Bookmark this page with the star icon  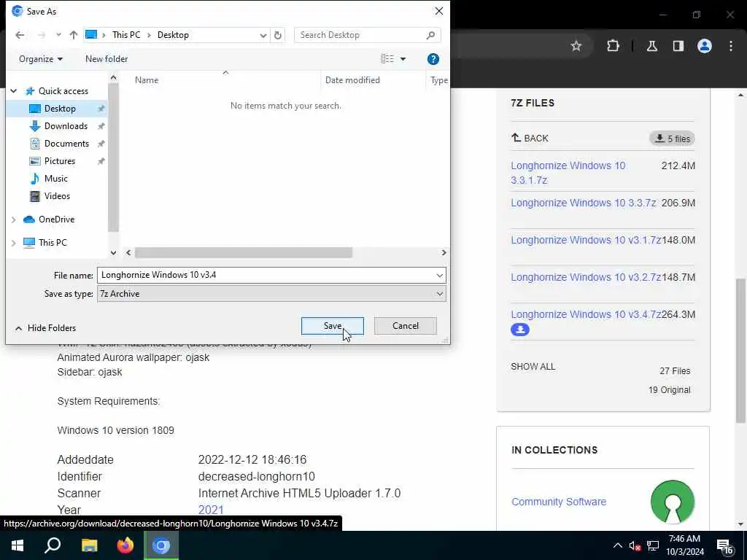point(576,46)
